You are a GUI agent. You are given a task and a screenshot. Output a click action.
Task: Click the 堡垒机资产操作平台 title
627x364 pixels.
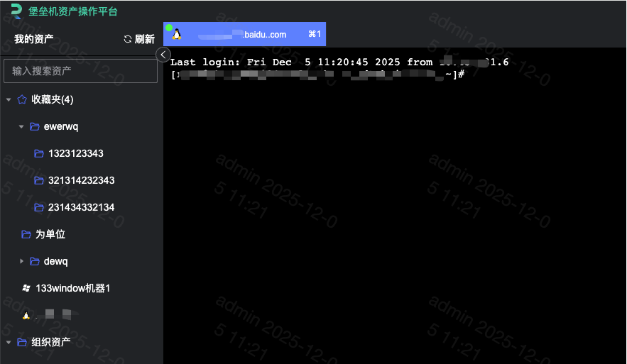click(72, 11)
